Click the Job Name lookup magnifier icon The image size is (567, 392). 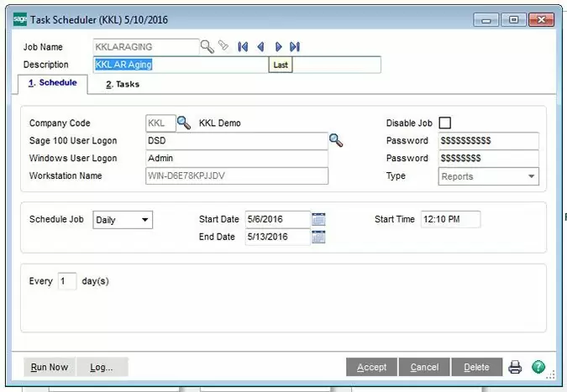click(207, 46)
